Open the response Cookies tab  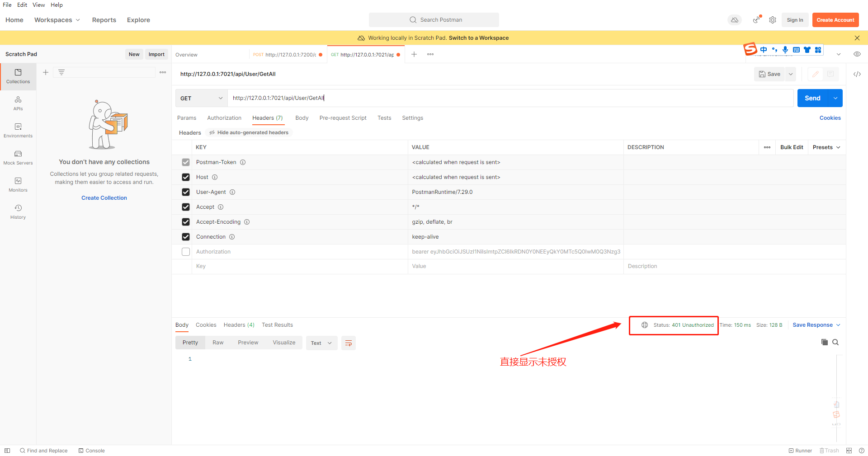click(206, 325)
